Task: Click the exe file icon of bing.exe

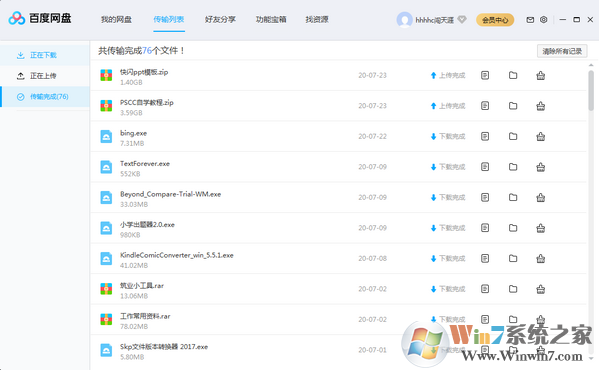Action: tap(106, 136)
